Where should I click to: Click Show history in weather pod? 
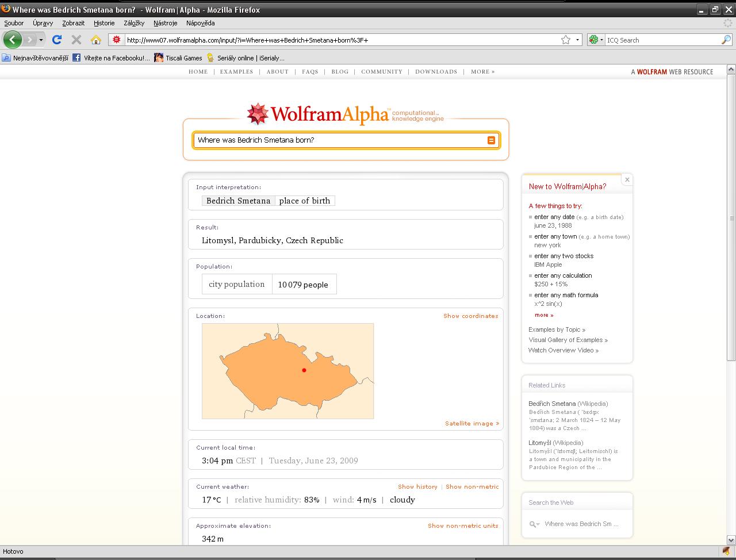click(417, 487)
